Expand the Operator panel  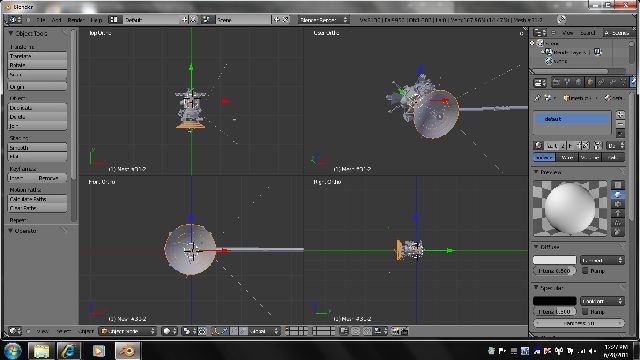pyautogui.click(x=11, y=231)
